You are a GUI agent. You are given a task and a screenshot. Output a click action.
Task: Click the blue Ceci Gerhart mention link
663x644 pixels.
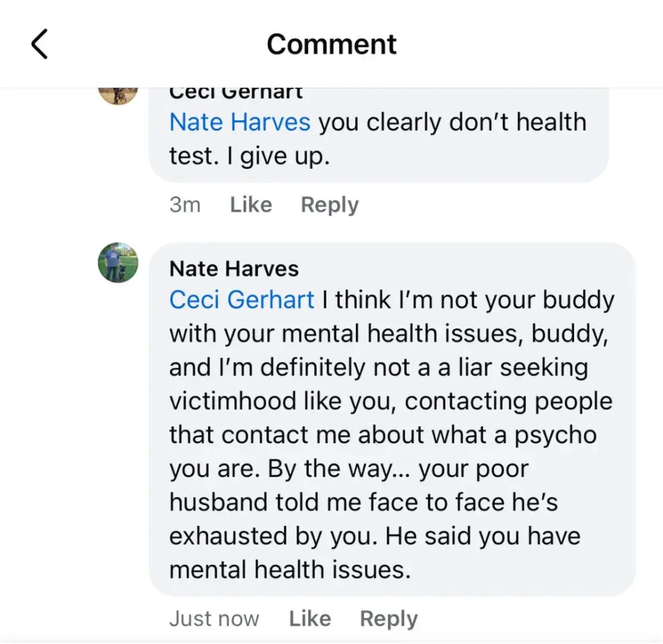point(241,300)
